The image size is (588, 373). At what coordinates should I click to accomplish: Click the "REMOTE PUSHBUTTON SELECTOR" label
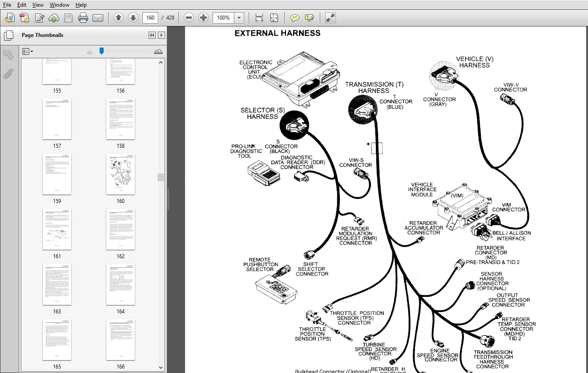[x=260, y=264]
